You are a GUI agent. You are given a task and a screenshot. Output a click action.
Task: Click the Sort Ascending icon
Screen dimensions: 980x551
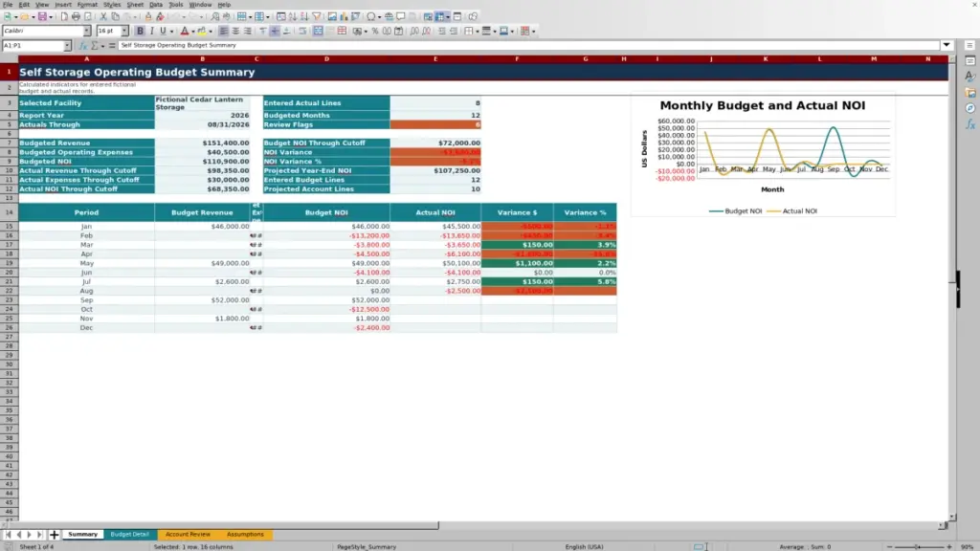point(293,16)
